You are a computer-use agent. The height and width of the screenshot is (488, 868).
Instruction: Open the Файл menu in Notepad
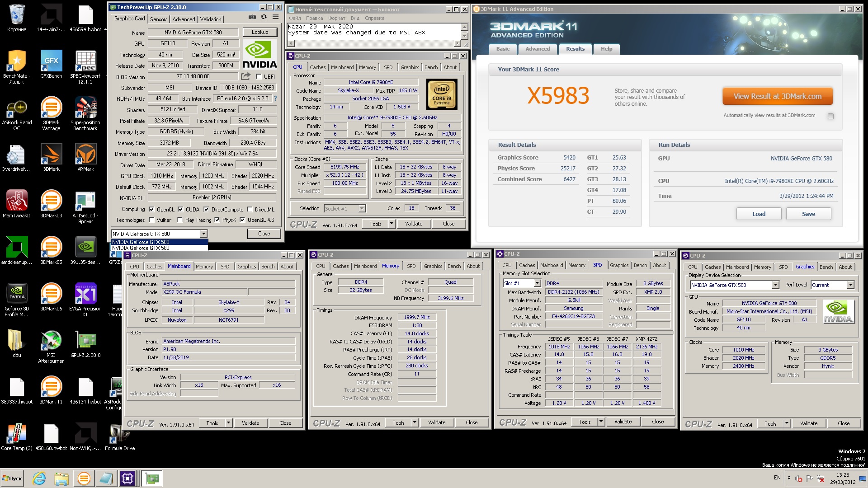[x=295, y=18]
